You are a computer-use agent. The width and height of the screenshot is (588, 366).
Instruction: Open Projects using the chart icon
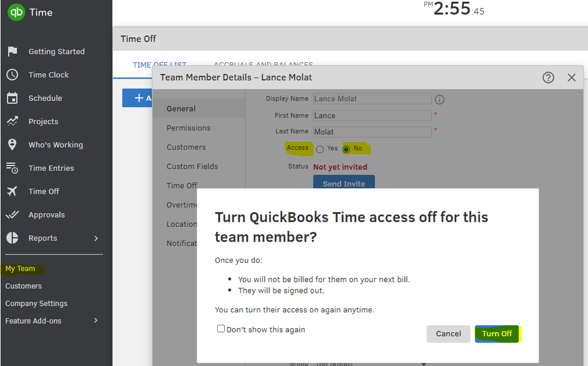pos(12,121)
